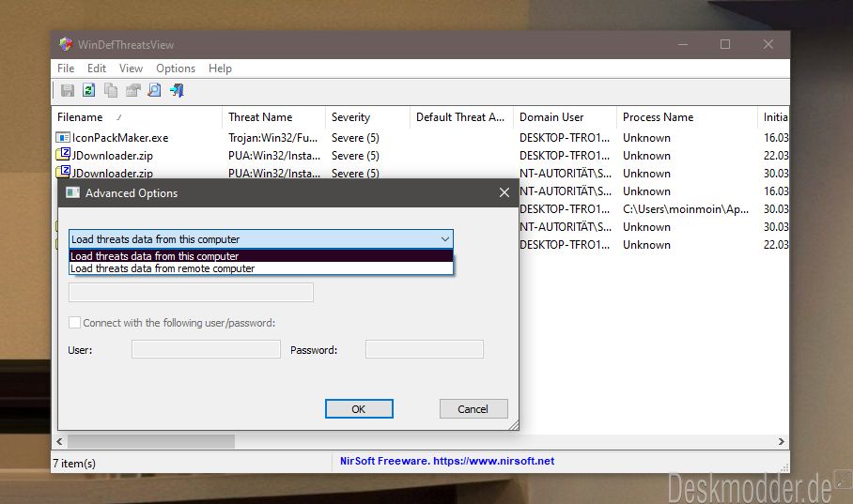Click the zip icon of JDownloader.zip with NT-AUTORITÄT user
The width and height of the screenshot is (853, 504).
pos(63,172)
